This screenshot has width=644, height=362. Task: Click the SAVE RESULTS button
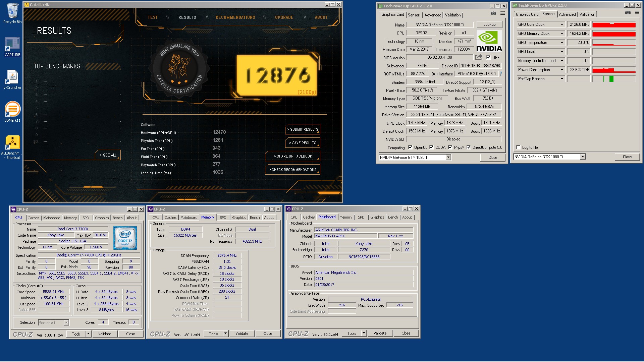(x=303, y=143)
